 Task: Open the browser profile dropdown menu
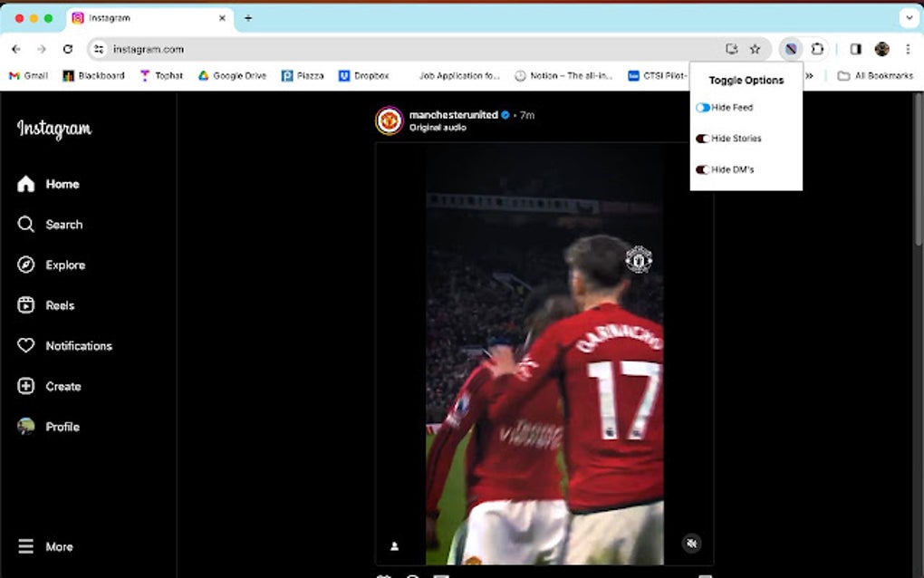pyautogui.click(x=881, y=48)
